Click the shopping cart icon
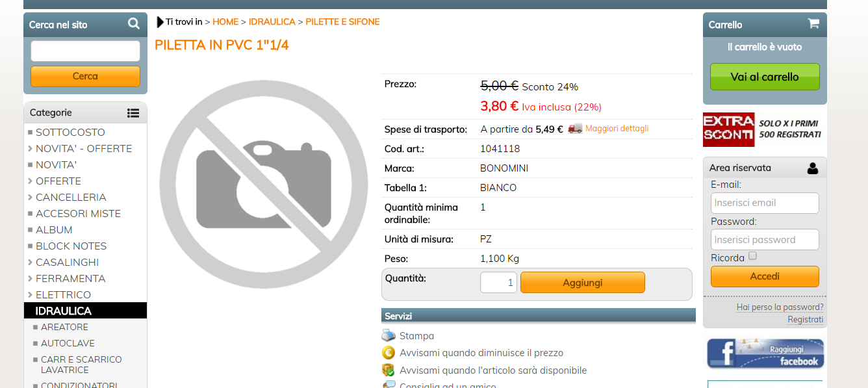The image size is (868, 388). coord(813,23)
